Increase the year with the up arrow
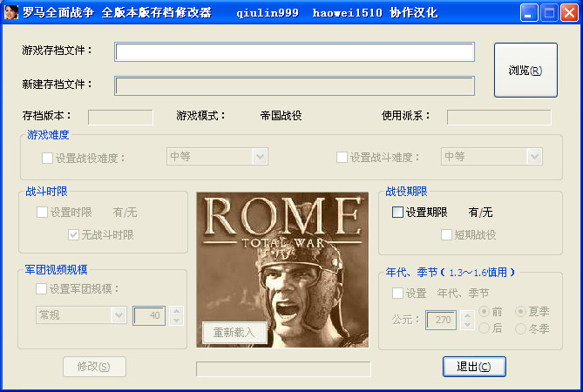583x392 pixels. pyautogui.click(x=467, y=315)
